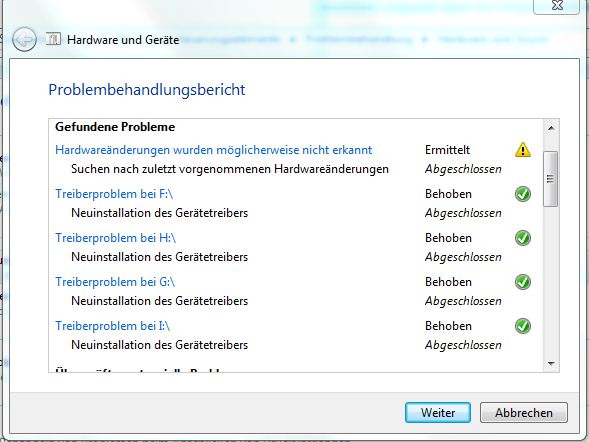Click the Weiter button
Image resolution: width=589 pixels, height=442 pixels.
(438, 412)
